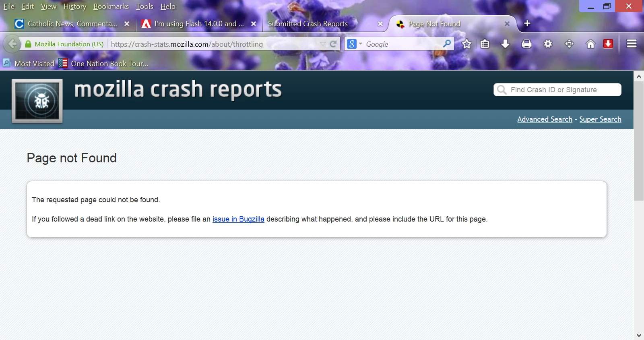This screenshot has width=644, height=340.
Task: Click text 'The requested page could not be found.'
Action: point(96,200)
